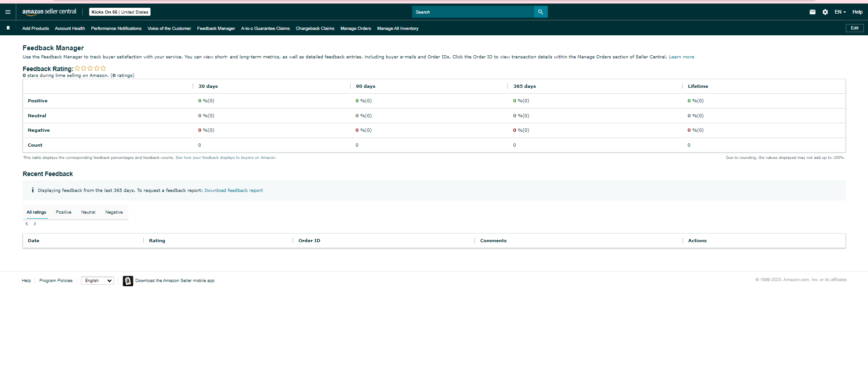Click the Positive 30 days percentage value
Image resolution: width=868 pixels, height=368 pixels.
(x=206, y=101)
